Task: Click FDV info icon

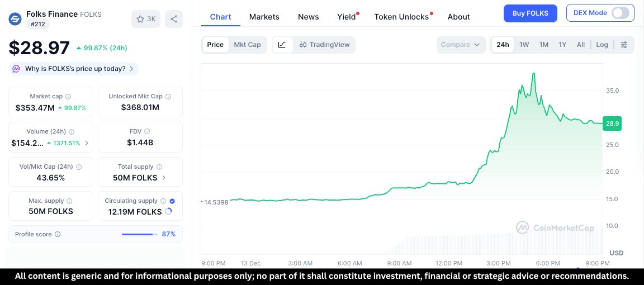Action: [x=147, y=131]
